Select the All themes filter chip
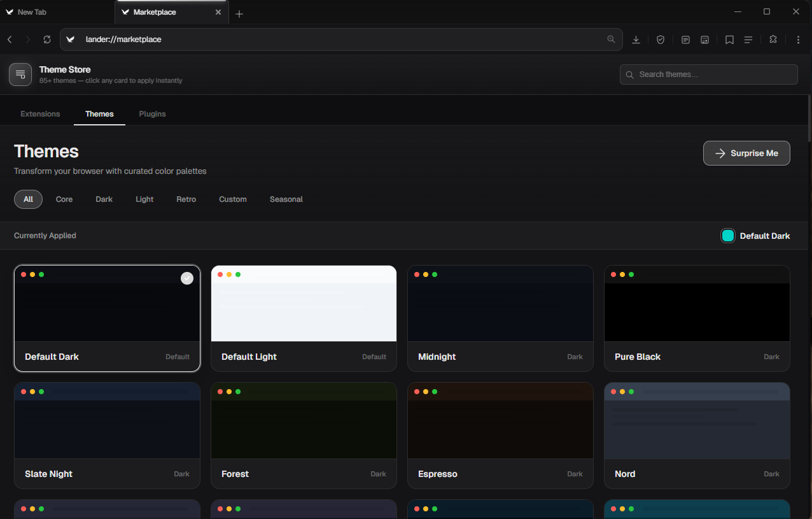This screenshot has height=519, width=812. [28, 199]
